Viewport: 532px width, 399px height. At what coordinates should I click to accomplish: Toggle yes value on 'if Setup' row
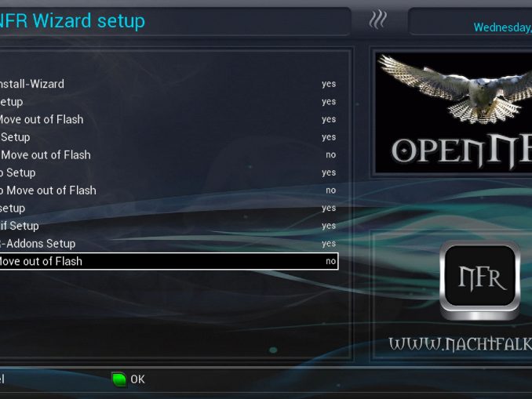(329, 226)
